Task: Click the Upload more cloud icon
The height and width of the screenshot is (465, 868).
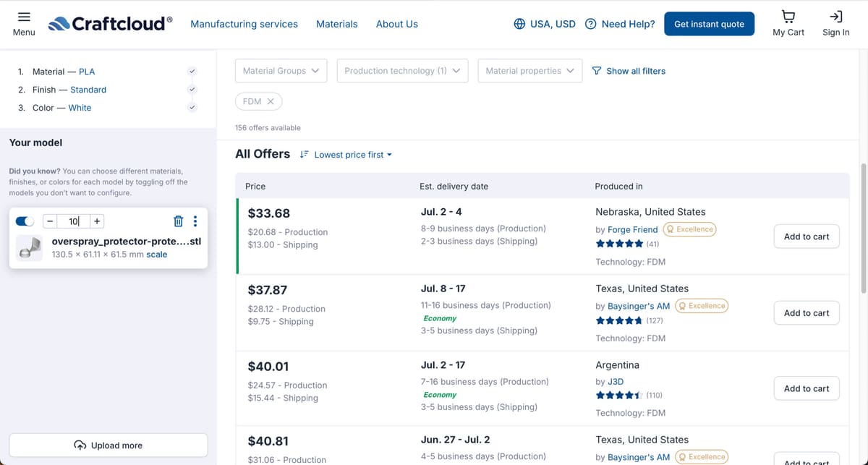Action: pos(80,445)
